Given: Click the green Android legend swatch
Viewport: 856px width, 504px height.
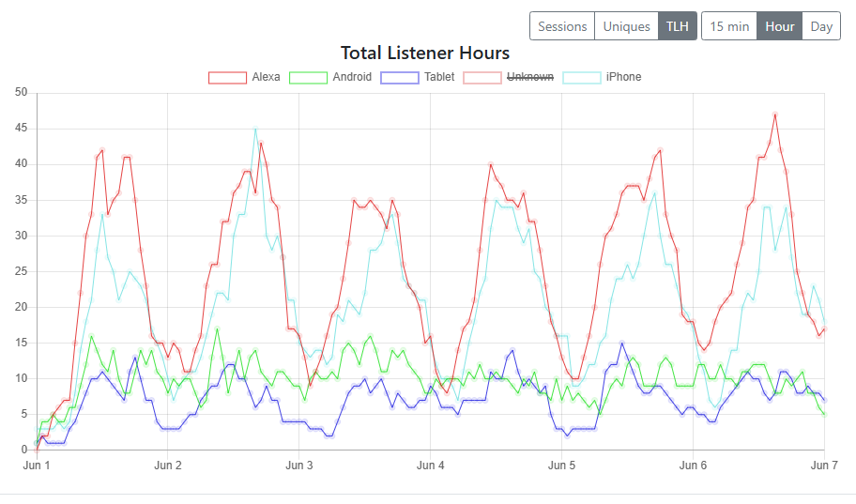Looking at the screenshot, I should 308,77.
